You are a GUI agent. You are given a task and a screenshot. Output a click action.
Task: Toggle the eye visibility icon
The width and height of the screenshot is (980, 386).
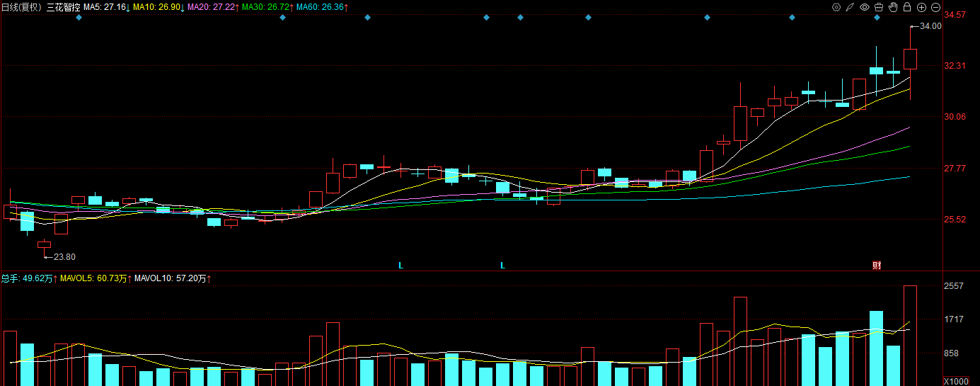click(864, 7)
